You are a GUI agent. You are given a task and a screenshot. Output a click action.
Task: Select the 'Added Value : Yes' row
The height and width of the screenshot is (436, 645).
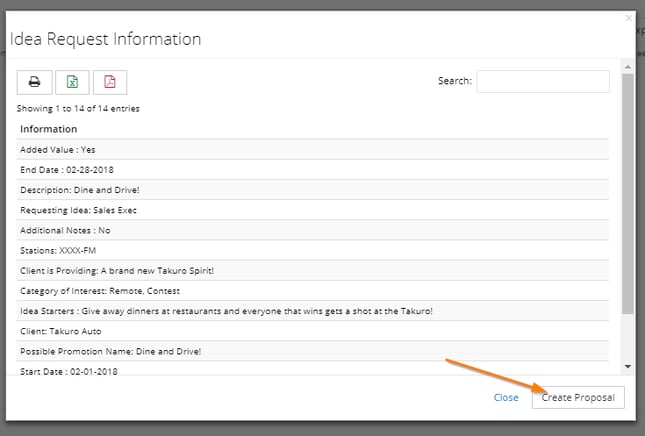[313, 150]
